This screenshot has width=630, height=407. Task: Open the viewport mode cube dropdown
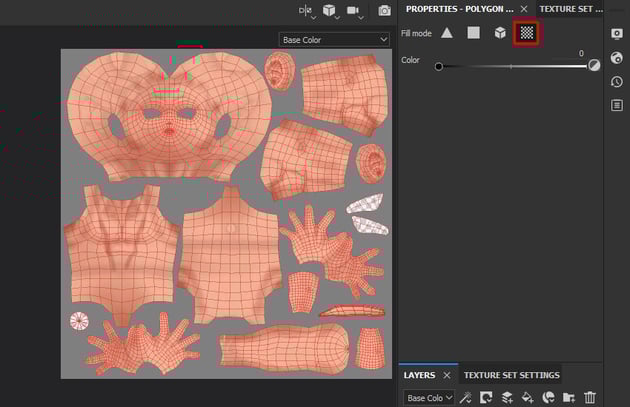click(x=330, y=10)
